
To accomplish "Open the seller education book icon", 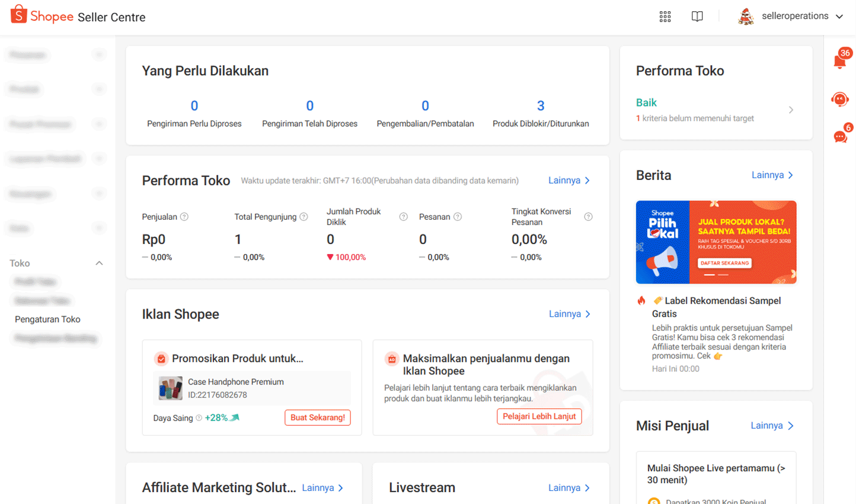I will (697, 17).
